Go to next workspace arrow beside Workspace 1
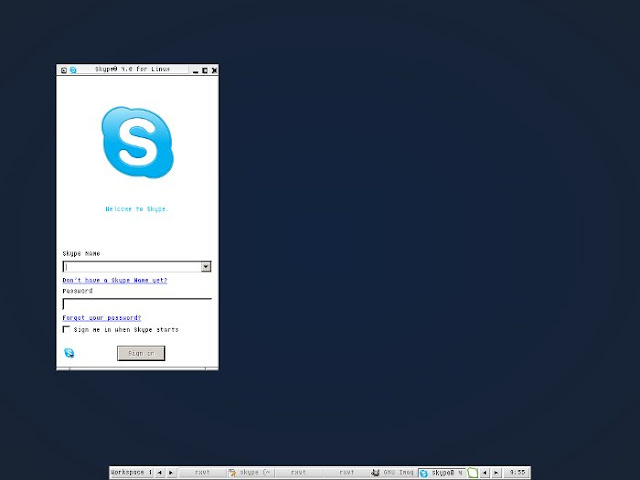 171,473
